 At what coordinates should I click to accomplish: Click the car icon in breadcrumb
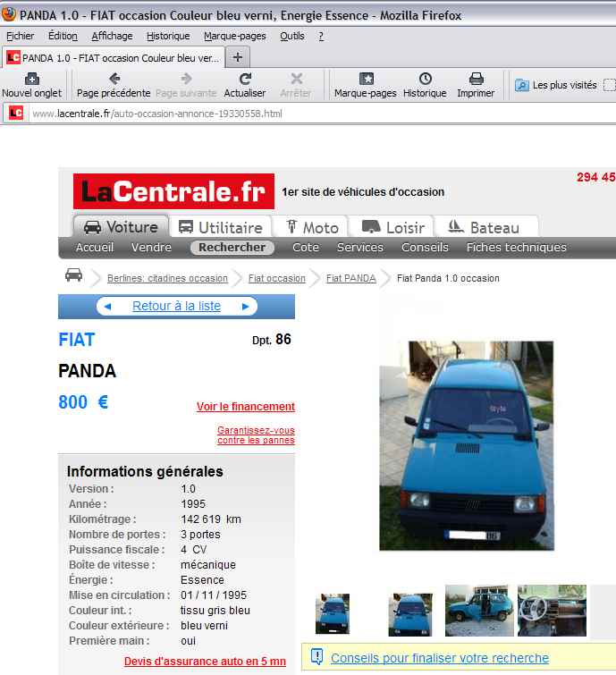tap(73, 274)
